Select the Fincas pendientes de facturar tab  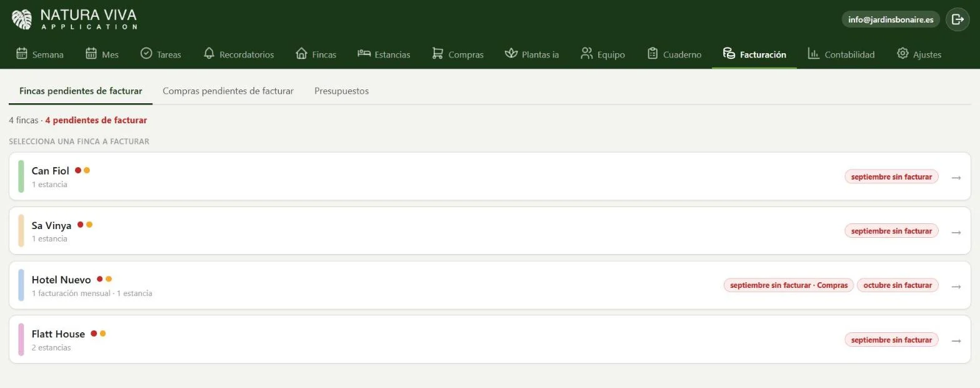[81, 91]
